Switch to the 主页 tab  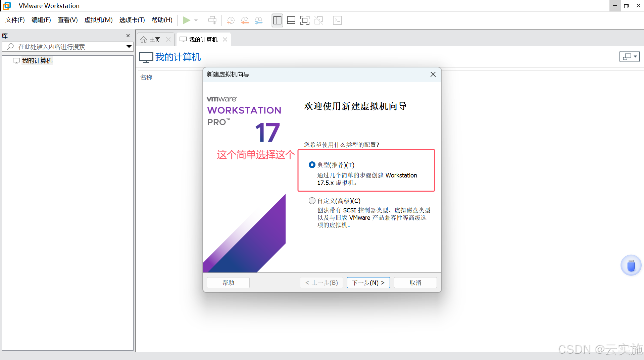tap(154, 40)
